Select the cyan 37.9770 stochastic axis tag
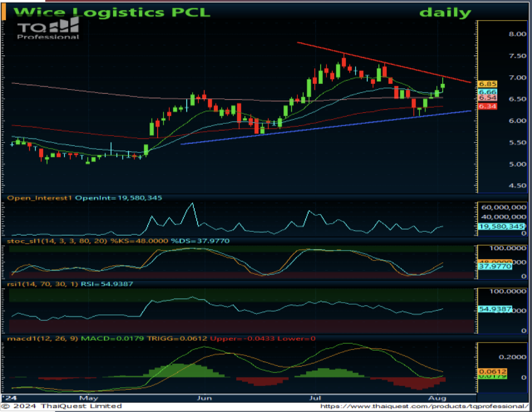 tap(495, 266)
